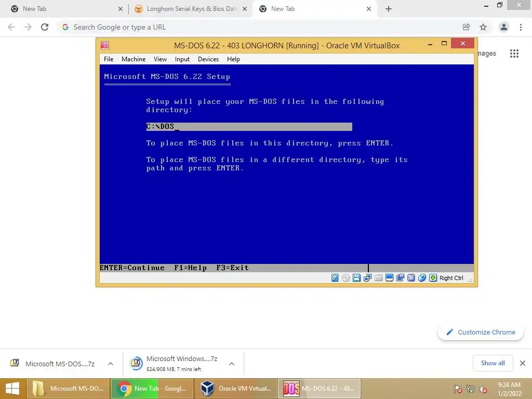Bookmark this page with star icon

(x=483, y=27)
